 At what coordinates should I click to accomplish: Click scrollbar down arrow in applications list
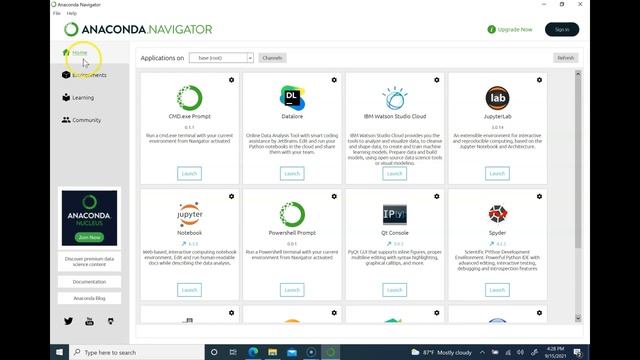(578, 318)
